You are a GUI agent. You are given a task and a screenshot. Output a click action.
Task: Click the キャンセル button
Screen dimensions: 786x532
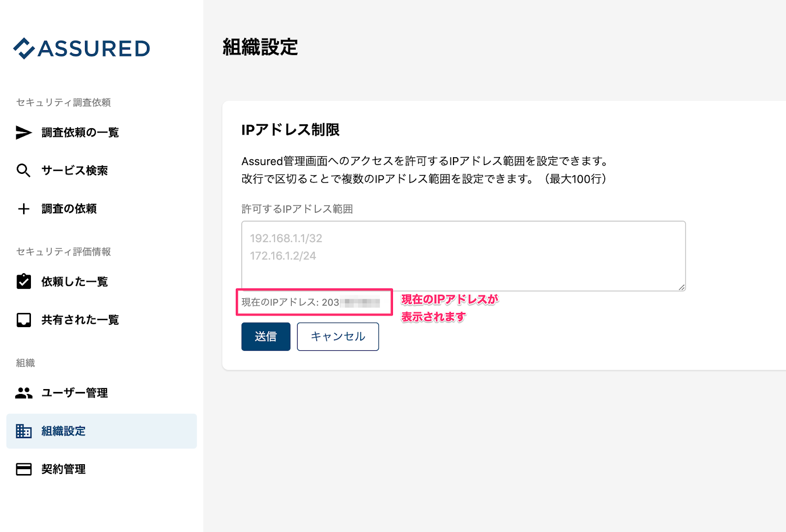click(338, 336)
